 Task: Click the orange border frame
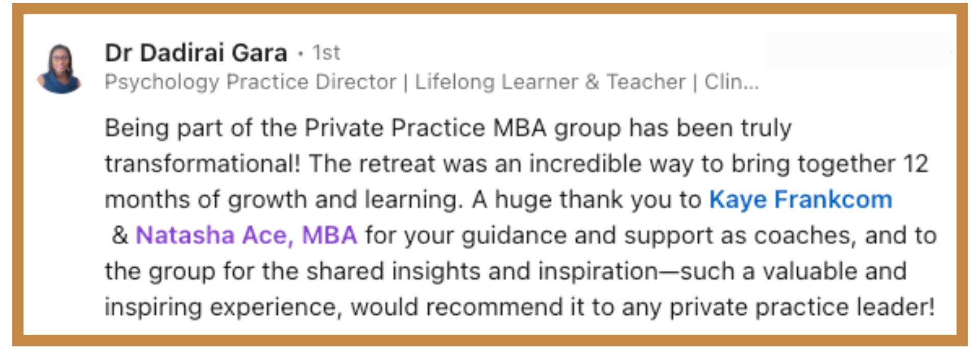tap(490, 9)
